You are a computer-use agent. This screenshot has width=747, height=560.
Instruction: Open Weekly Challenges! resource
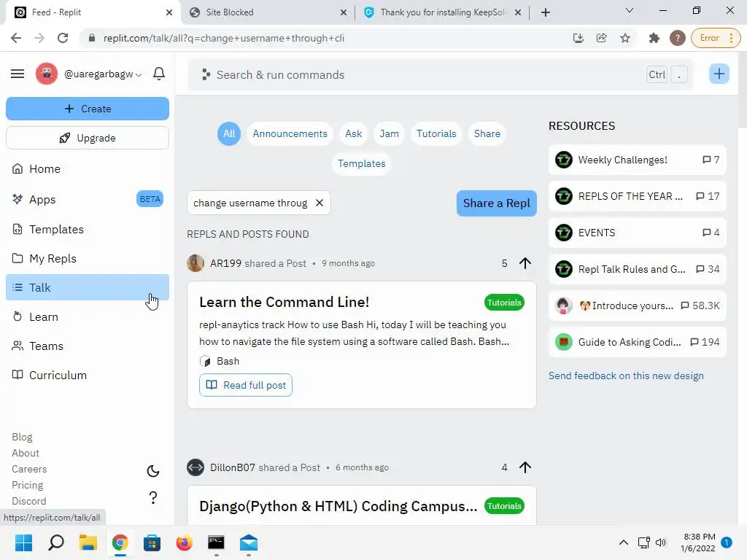pyautogui.click(x=638, y=160)
